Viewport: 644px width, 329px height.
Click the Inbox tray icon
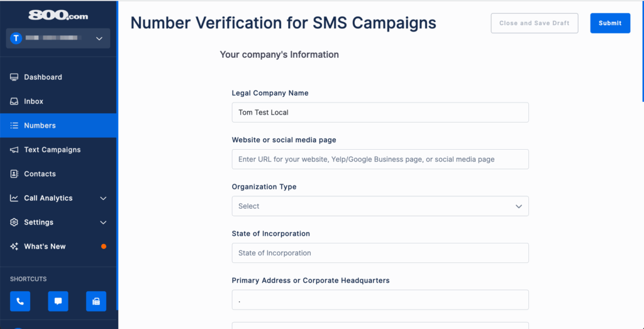coord(14,101)
